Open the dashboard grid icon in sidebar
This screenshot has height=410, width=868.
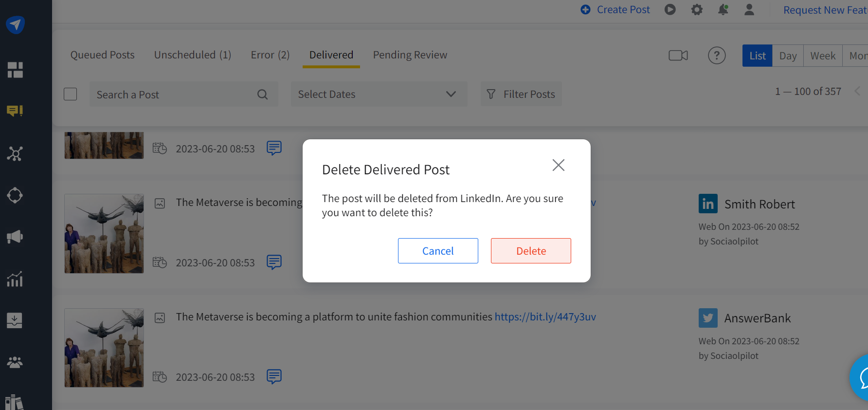pyautogui.click(x=15, y=70)
